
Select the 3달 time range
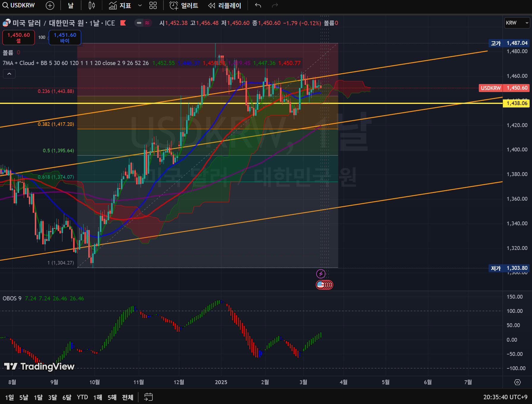coord(52,397)
